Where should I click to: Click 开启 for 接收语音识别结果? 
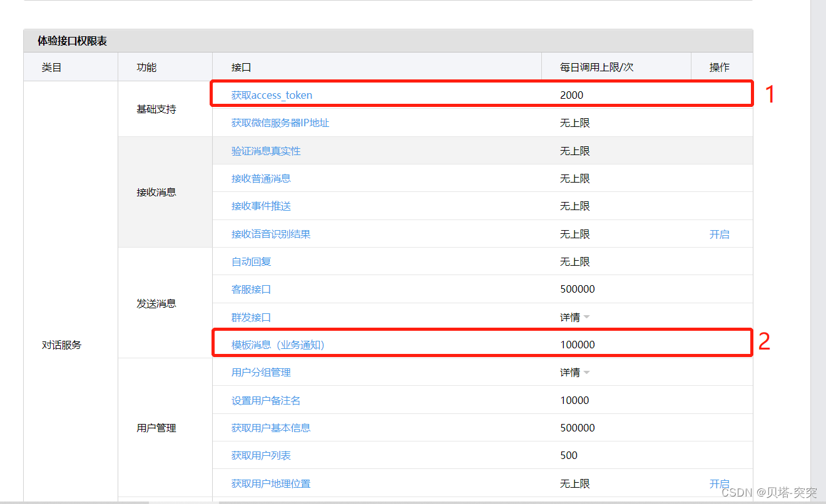(x=719, y=234)
